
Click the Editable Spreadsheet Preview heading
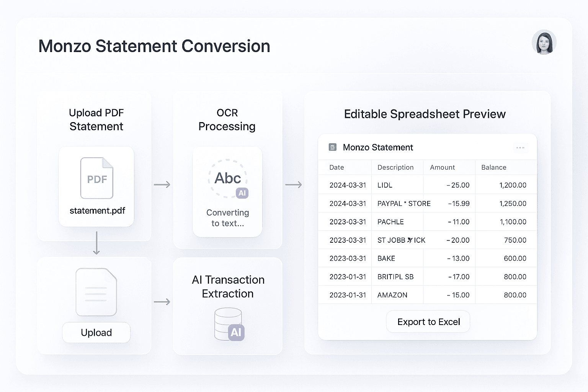[x=425, y=114]
